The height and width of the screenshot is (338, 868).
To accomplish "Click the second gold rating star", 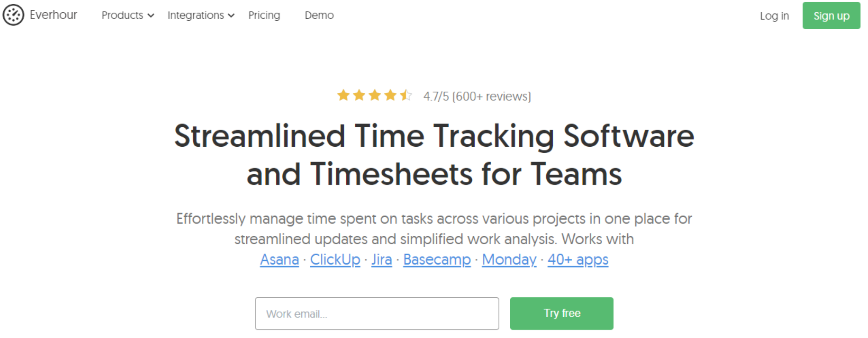I will point(359,95).
